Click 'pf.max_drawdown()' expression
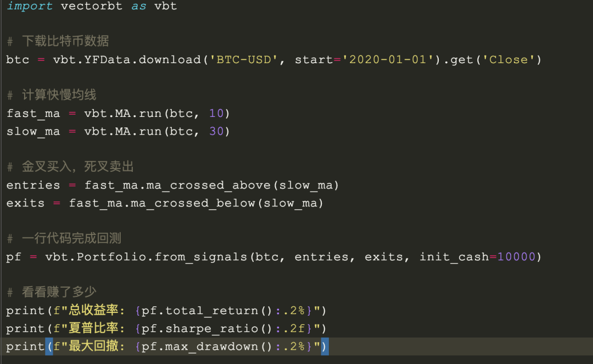 click(206, 346)
